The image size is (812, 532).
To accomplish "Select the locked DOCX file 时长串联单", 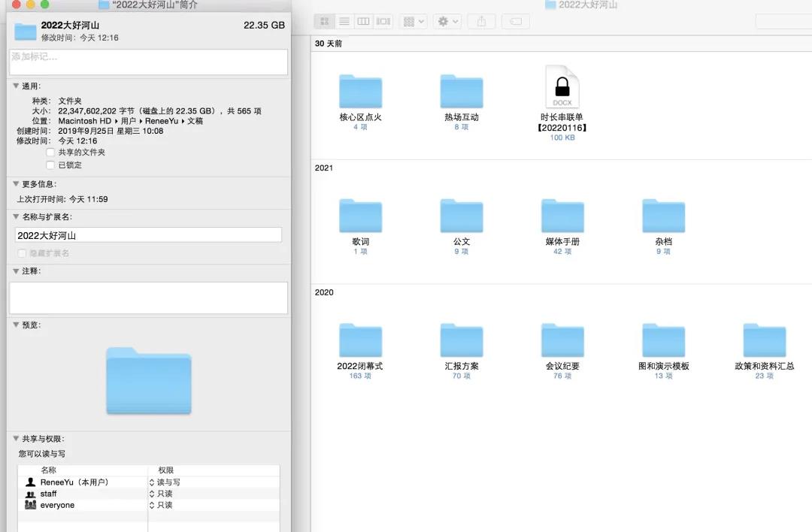I will pyautogui.click(x=562, y=88).
